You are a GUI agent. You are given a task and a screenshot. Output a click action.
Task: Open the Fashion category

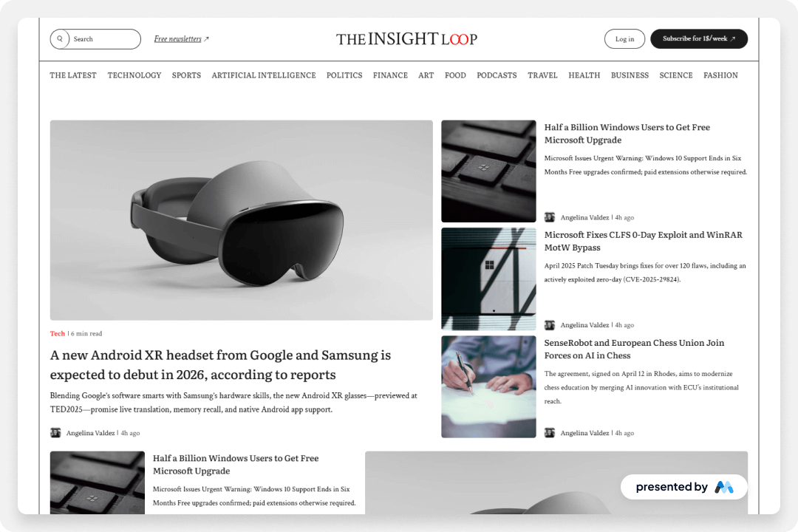[720, 75]
